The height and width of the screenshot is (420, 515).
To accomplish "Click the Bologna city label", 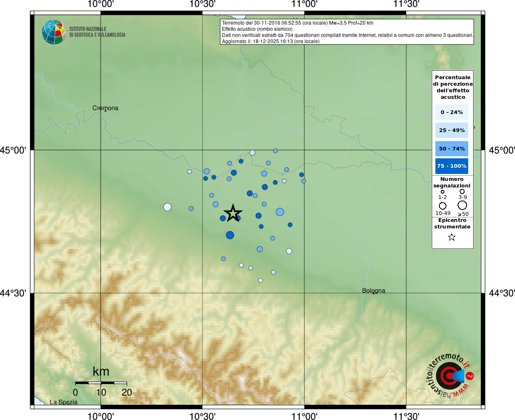I will tap(373, 290).
